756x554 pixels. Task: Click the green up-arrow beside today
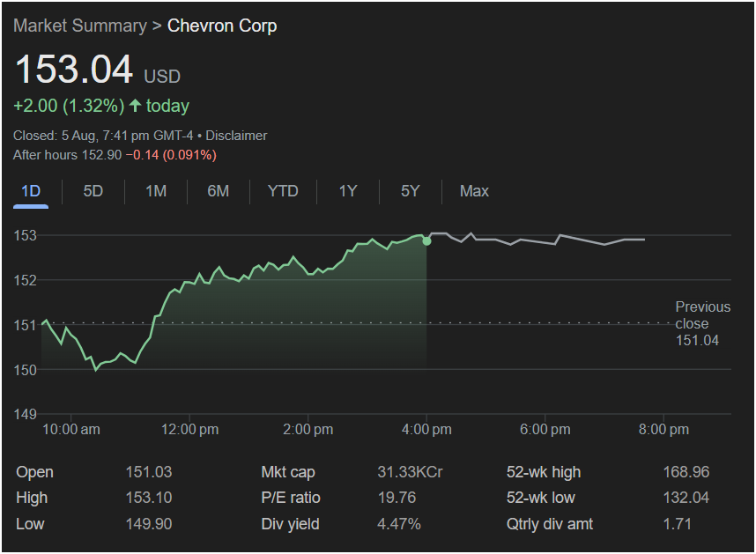coord(136,106)
